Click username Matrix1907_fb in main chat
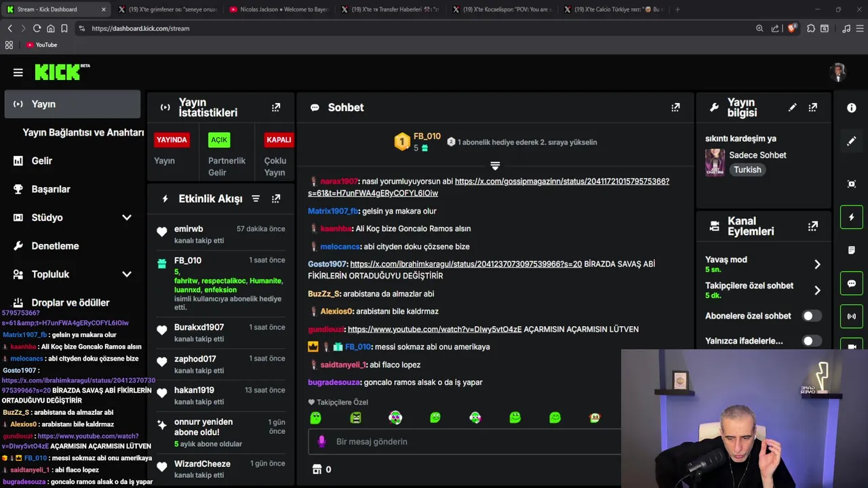Image resolution: width=868 pixels, height=488 pixels. click(333, 211)
